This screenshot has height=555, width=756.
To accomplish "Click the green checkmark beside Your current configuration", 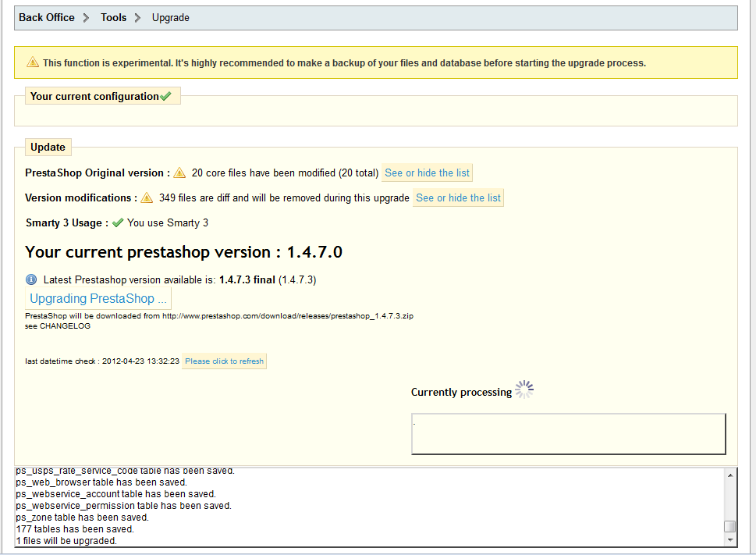I will pyautogui.click(x=165, y=97).
